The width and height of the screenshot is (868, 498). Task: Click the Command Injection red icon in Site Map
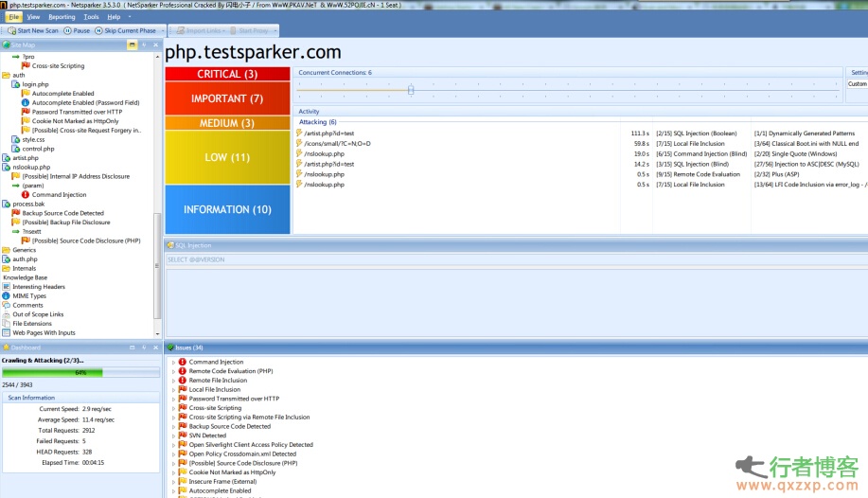point(26,194)
